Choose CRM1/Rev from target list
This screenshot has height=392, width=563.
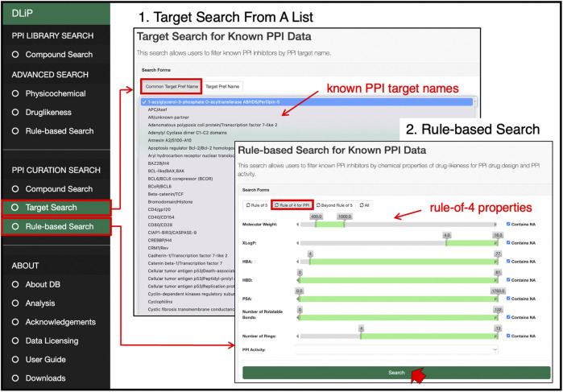(158, 248)
